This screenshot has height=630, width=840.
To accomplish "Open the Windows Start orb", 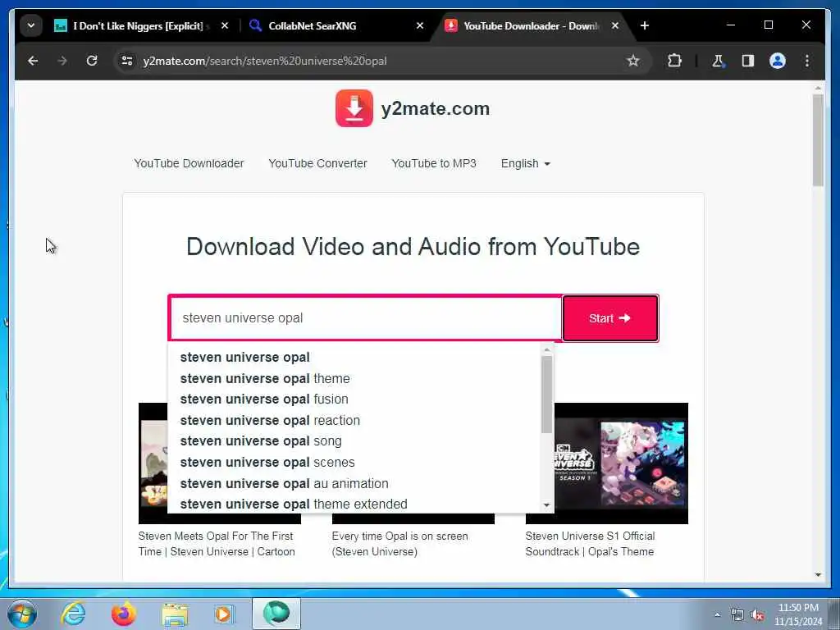I will (22, 614).
